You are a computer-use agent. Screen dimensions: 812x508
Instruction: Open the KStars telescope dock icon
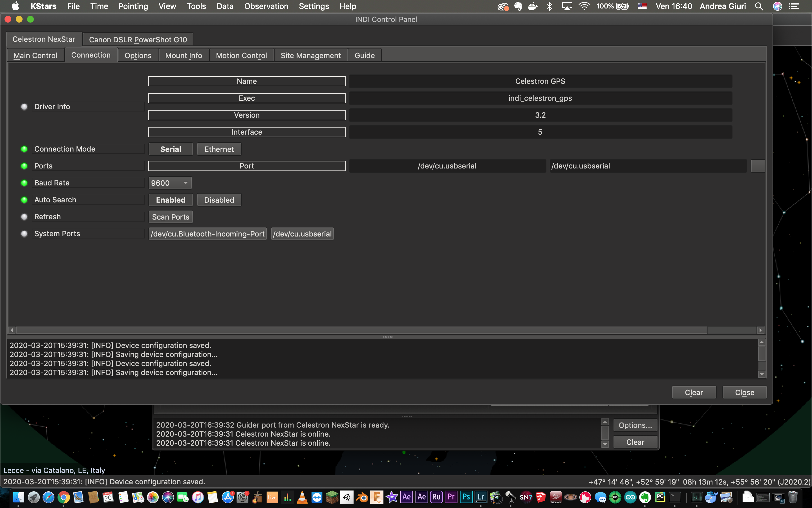511,497
